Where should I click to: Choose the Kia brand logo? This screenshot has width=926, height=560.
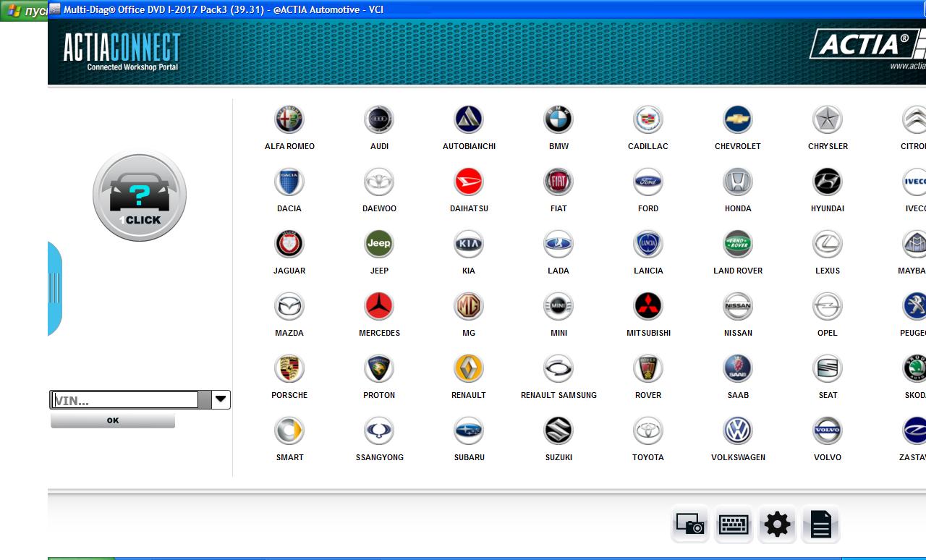click(469, 244)
